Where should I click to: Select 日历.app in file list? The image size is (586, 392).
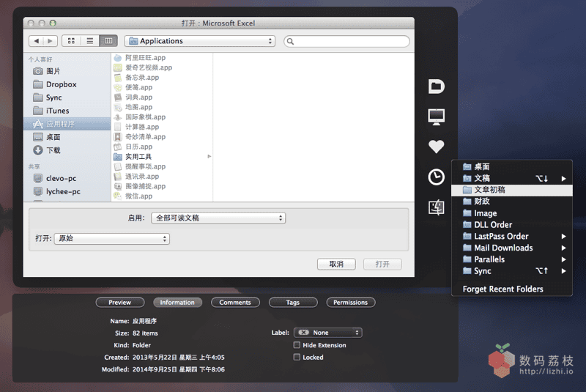point(163,147)
